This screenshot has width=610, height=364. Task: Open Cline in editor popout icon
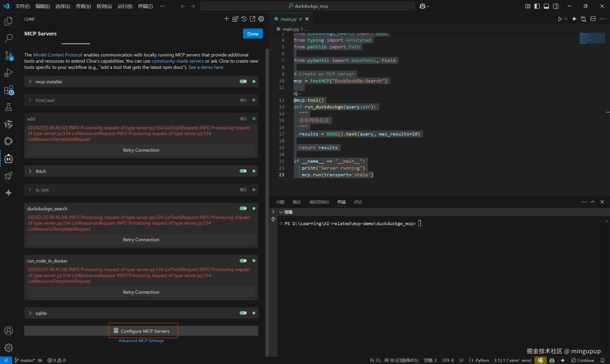(252, 19)
